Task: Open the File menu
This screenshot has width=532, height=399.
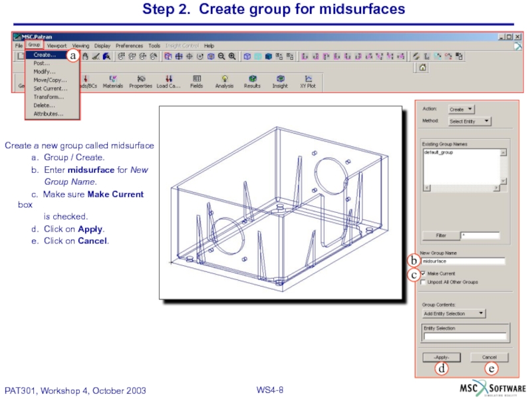Action: 19,45
